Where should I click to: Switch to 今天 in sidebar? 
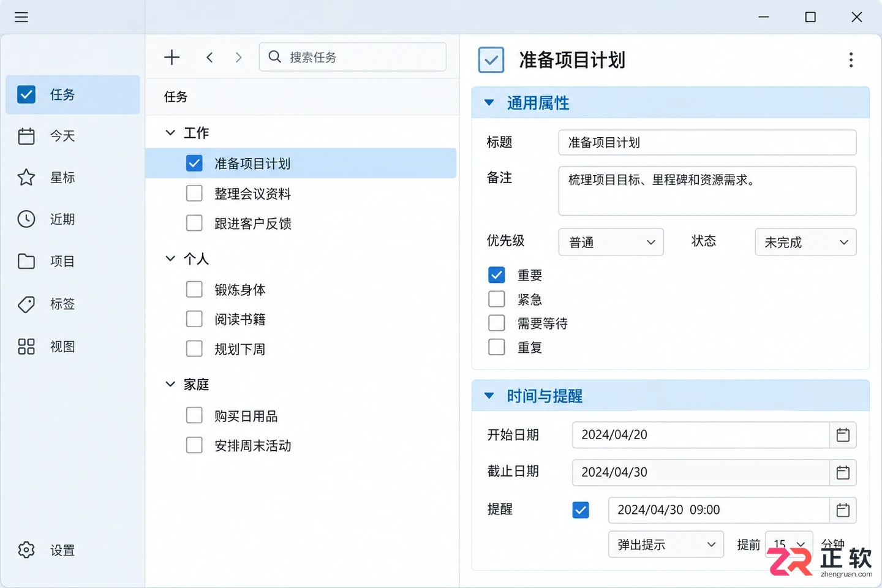point(72,136)
